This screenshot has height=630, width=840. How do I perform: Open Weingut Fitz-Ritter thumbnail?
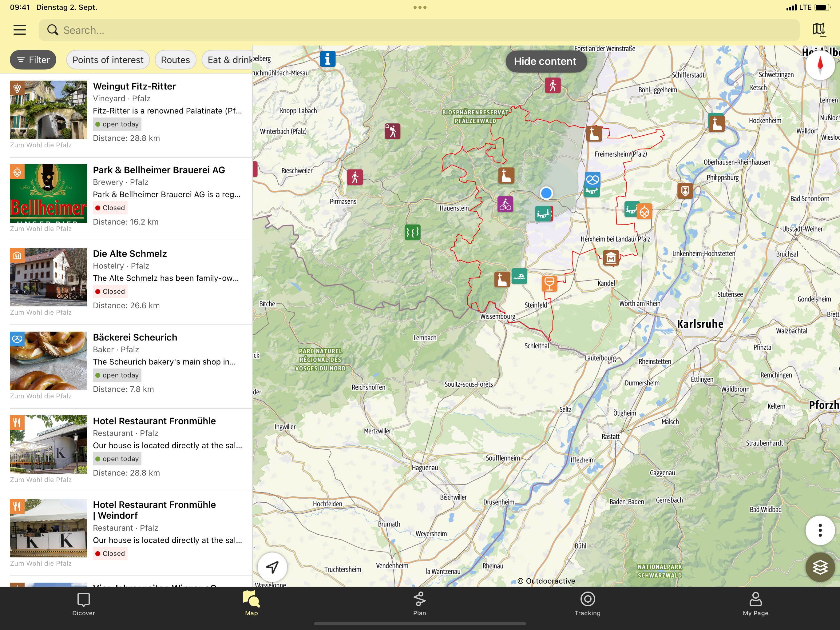[x=49, y=110]
